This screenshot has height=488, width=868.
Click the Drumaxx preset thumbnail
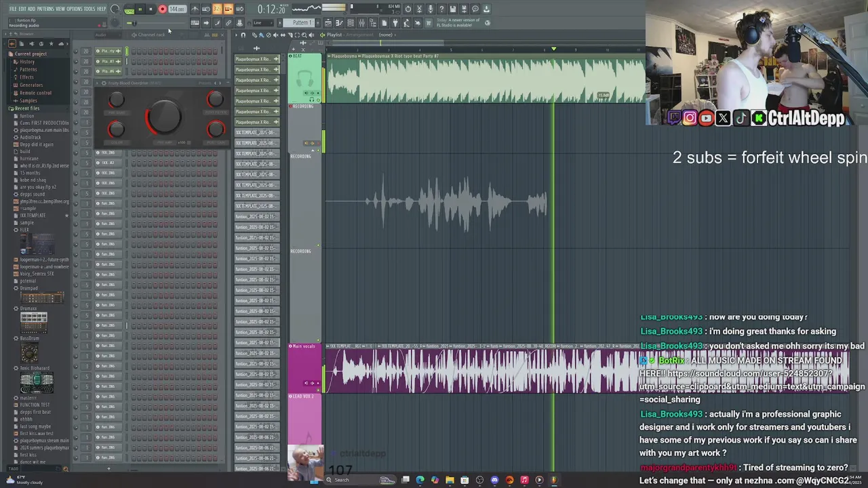tap(34, 322)
